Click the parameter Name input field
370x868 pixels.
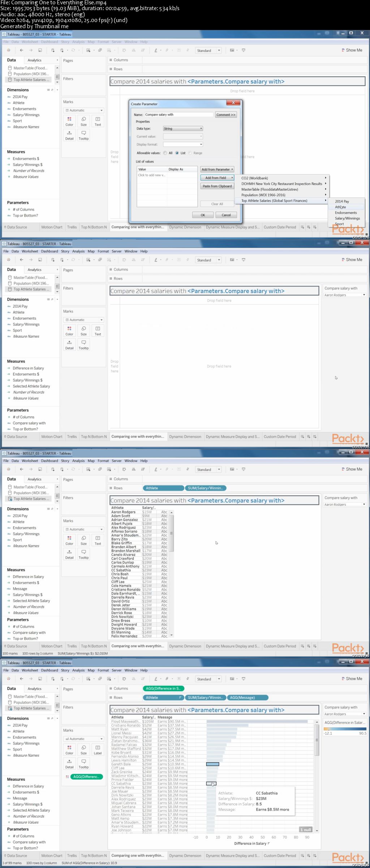tap(178, 115)
